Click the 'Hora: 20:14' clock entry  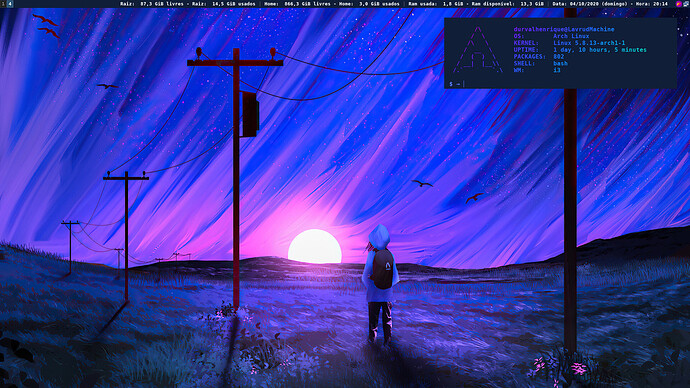(x=652, y=4)
